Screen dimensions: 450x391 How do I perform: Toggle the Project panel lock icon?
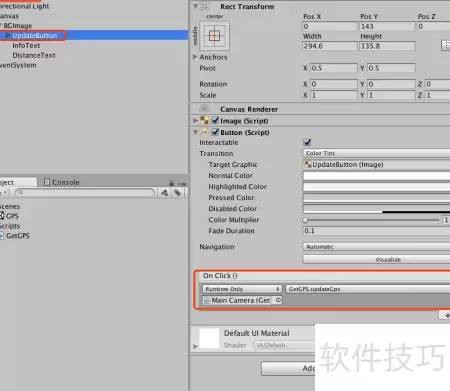[171, 183]
